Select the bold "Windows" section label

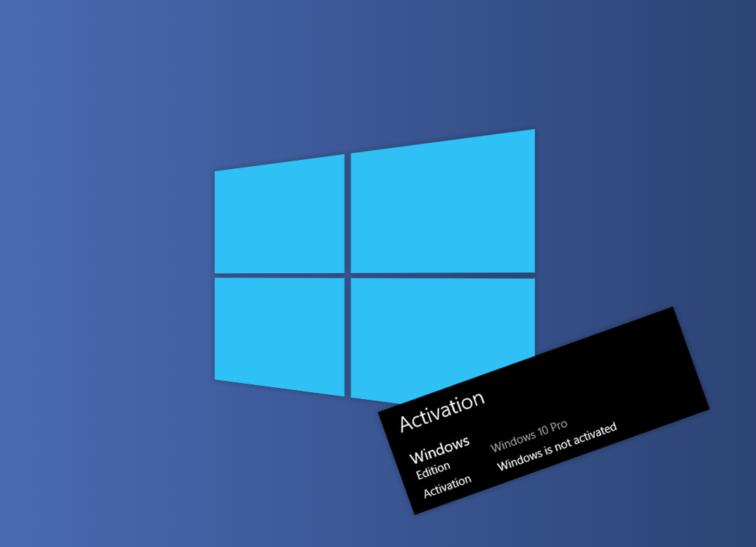(439, 448)
